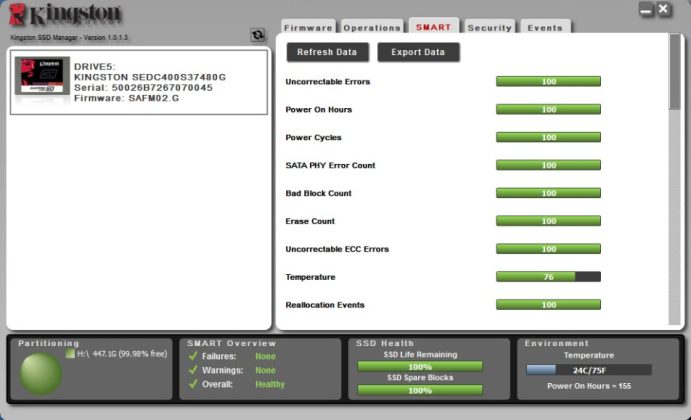Open the Firmware tab

point(308,27)
